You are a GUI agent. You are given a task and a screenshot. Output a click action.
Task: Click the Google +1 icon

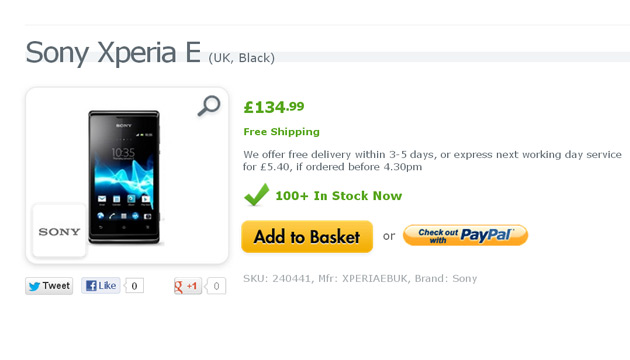(x=179, y=286)
